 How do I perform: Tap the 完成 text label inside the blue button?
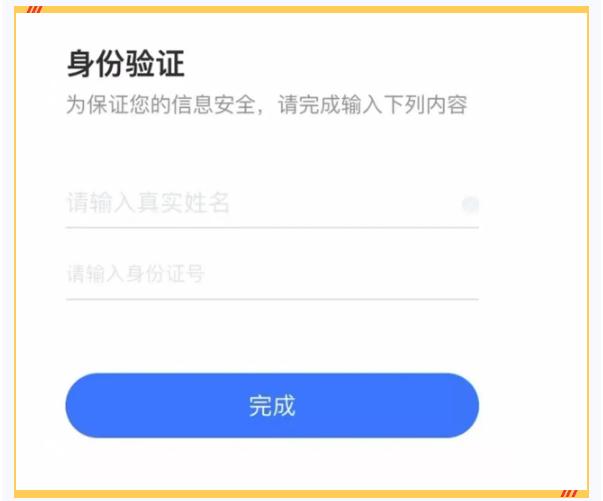[x=272, y=406]
